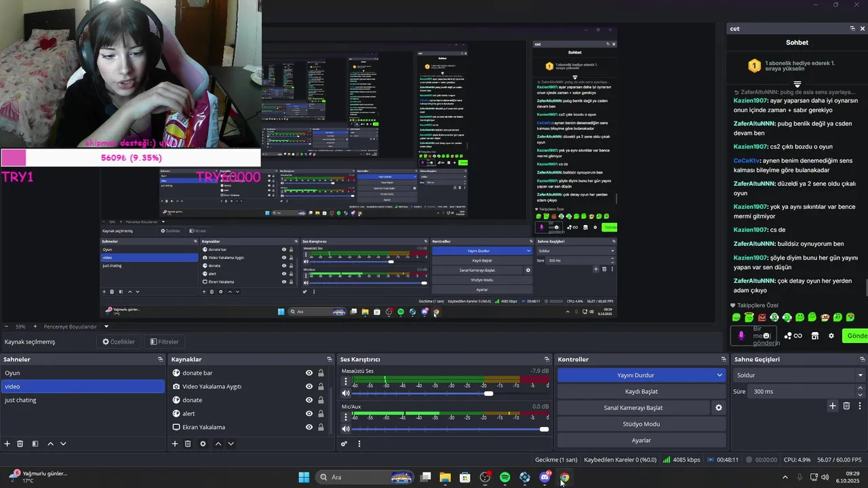This screenshot has width=868, height=488.
Task: Pop out the Sahneler dock
Action: [161, 359]
